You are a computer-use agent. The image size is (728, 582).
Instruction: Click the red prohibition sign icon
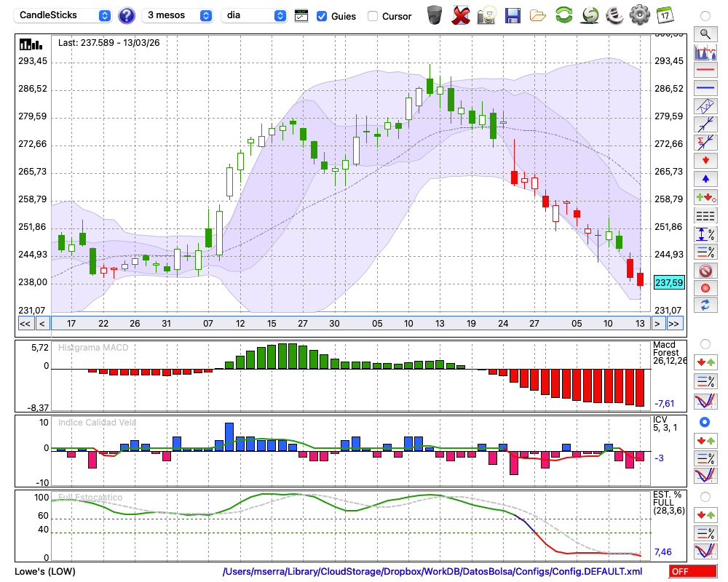(705, 271)
